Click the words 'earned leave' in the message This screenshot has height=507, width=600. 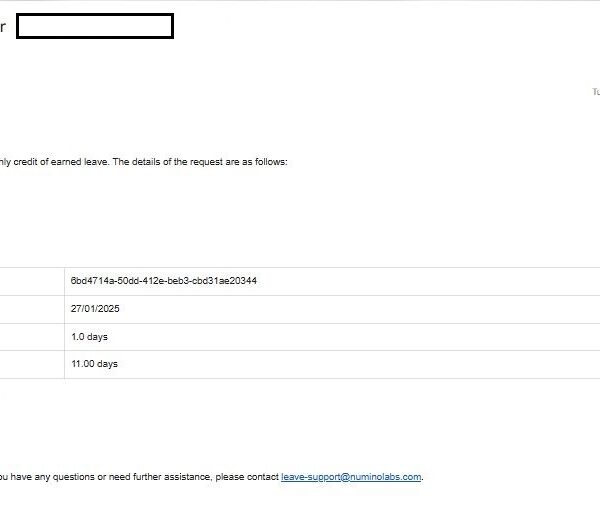(x=82, y=162)
